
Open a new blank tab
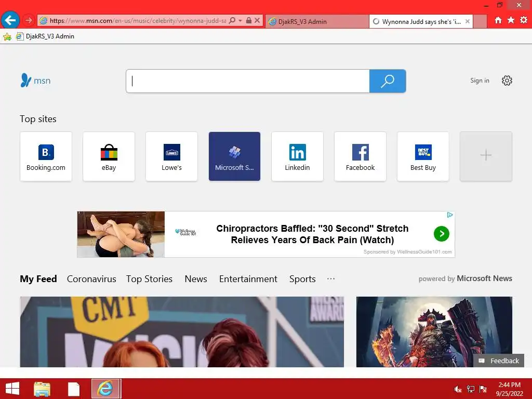click(480, 21)
